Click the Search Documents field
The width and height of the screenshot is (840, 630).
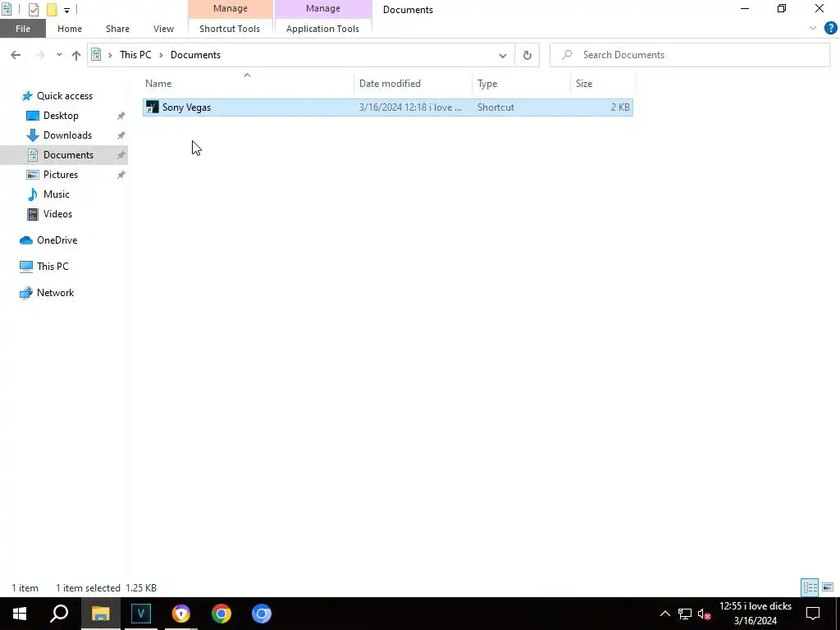[x=690, y=55]
